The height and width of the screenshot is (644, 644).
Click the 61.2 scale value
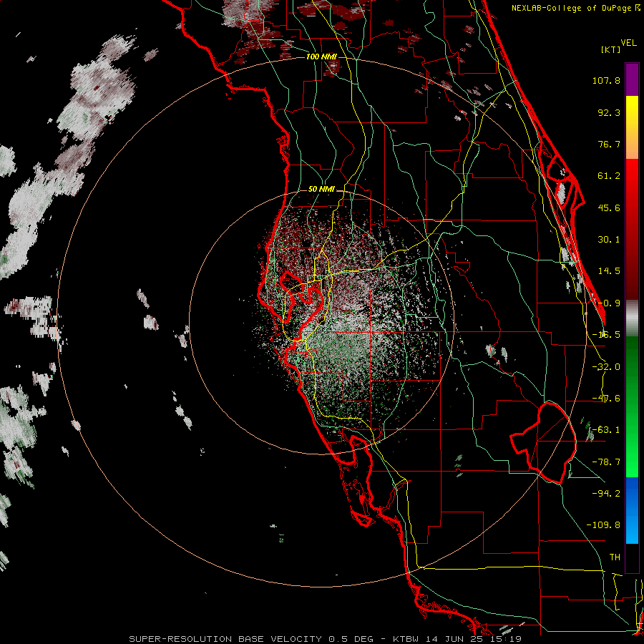[x=609, y=176]
